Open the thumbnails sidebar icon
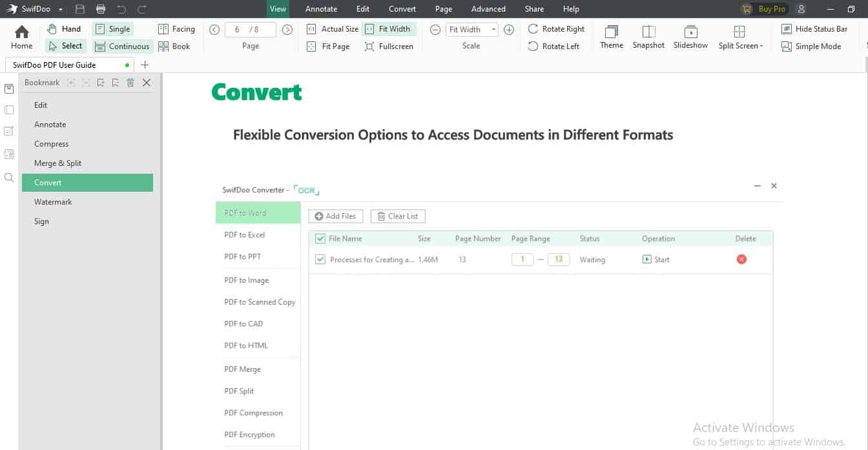Image resolution: width=868 pixels, height=450 pixels. click(x=9, y=110)
